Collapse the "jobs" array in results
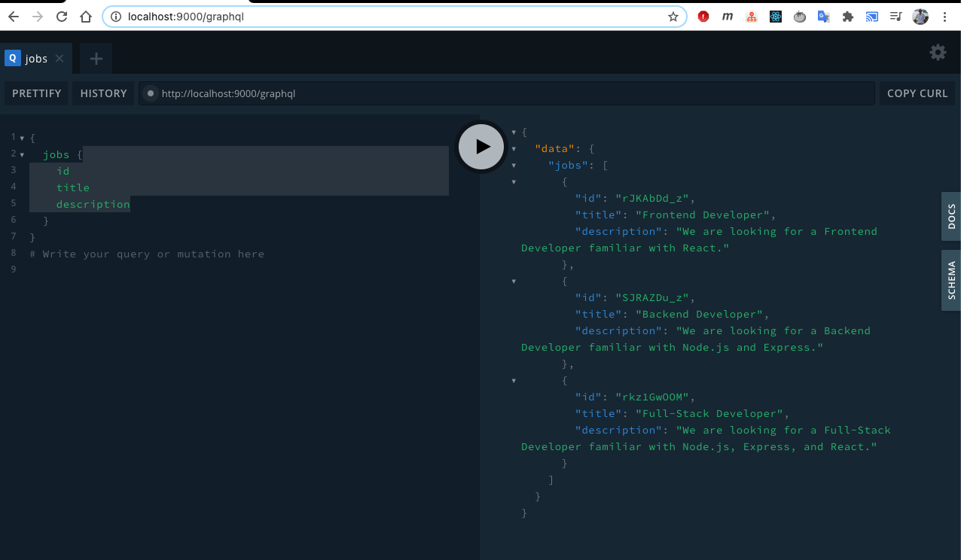961x560 pixels. (514, 165)
